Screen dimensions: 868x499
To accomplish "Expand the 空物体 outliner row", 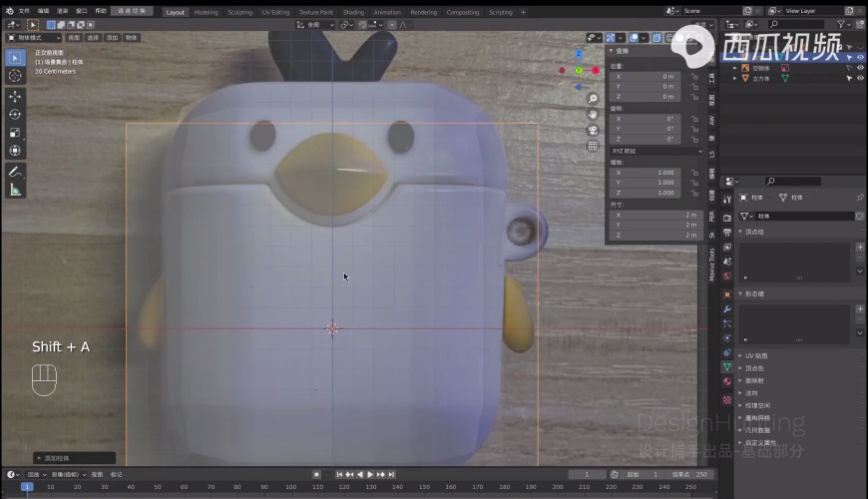I will (x=735, y=68).
